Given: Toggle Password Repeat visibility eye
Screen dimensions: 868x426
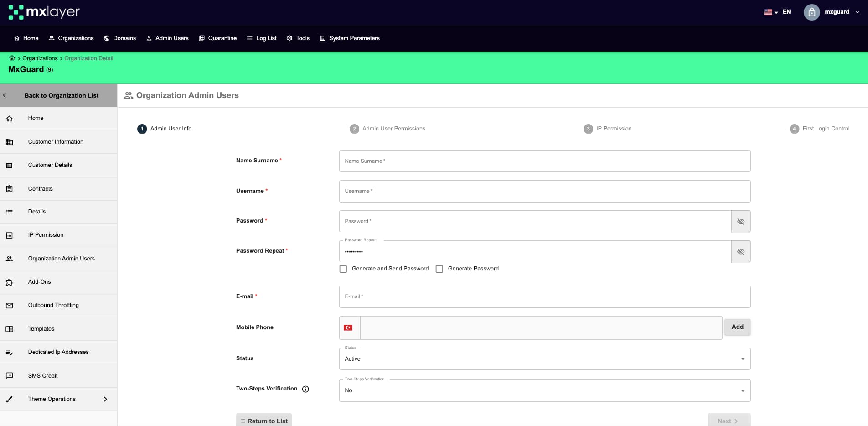Looking at the screenshot, I should (x=741, y=251).
